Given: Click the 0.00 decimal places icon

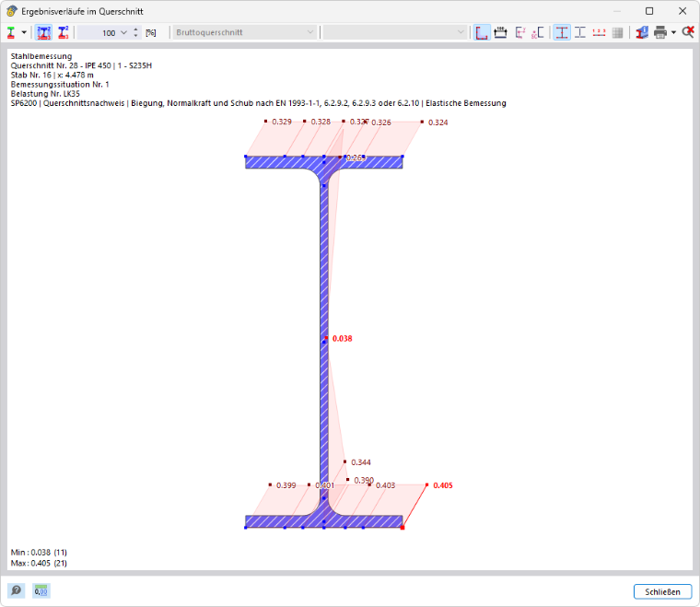Looking at the screenshot, I should click(x=41, y=590).
